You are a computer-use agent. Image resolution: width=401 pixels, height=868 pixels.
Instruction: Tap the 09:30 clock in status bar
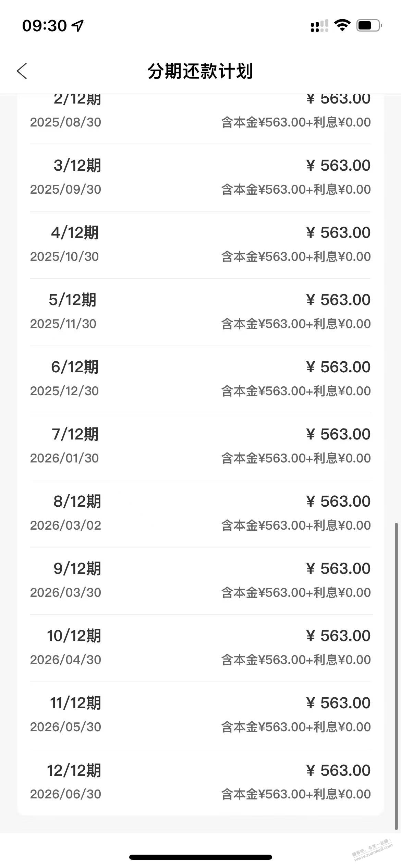44,26
